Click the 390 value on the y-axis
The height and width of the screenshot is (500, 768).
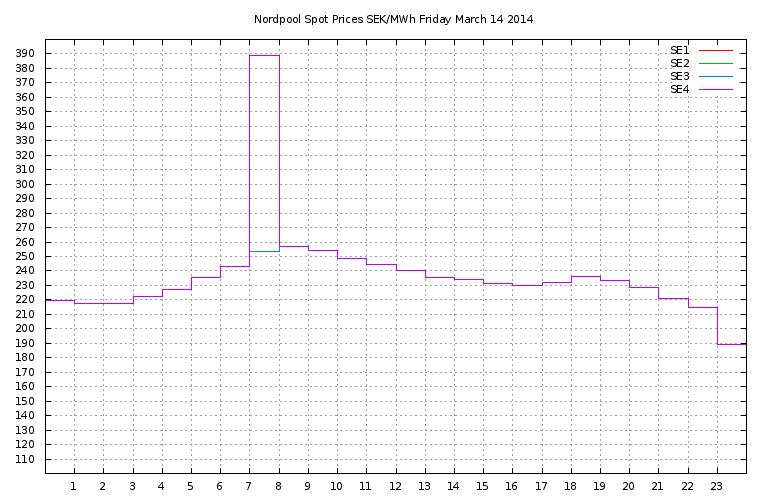coord(25,54)
